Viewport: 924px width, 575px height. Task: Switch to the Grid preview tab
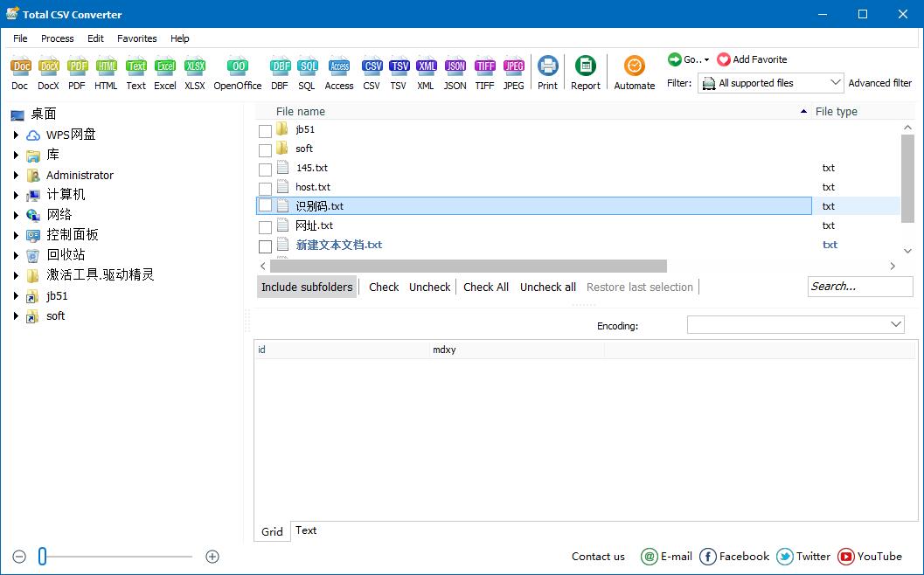click(x=272, y=531)
